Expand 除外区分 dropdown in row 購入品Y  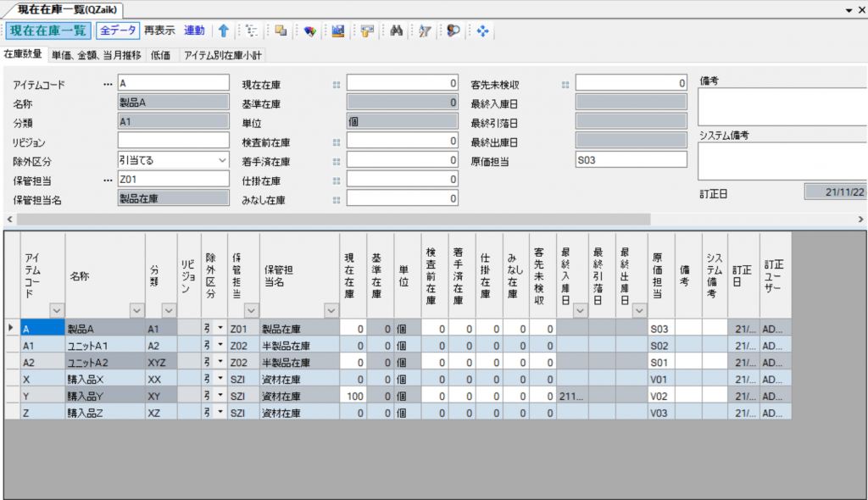tap(220, 396)
